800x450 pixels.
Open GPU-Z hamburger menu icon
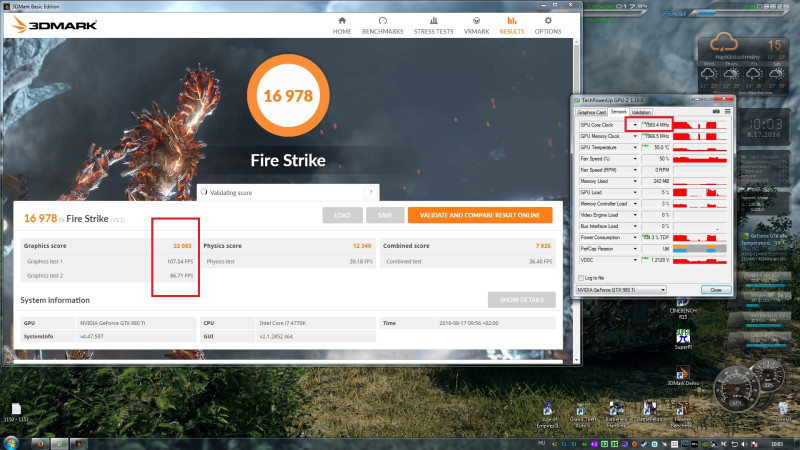[x=728, y=111]
